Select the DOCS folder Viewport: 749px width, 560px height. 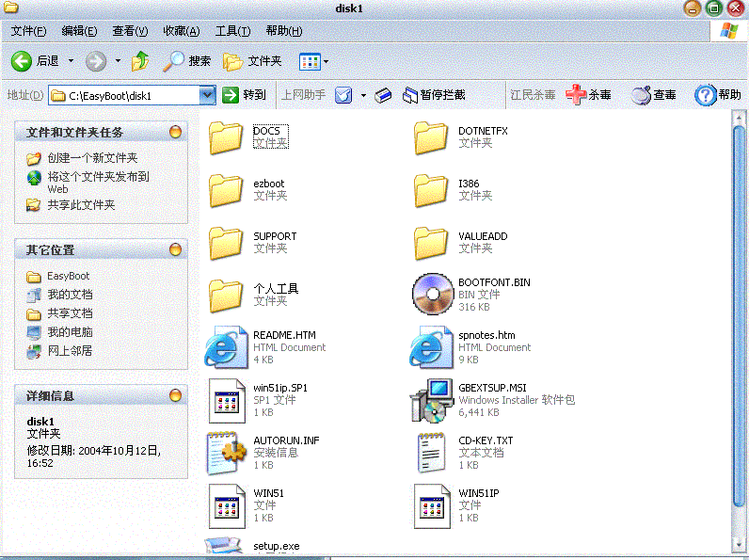click(x=248, y=137)
